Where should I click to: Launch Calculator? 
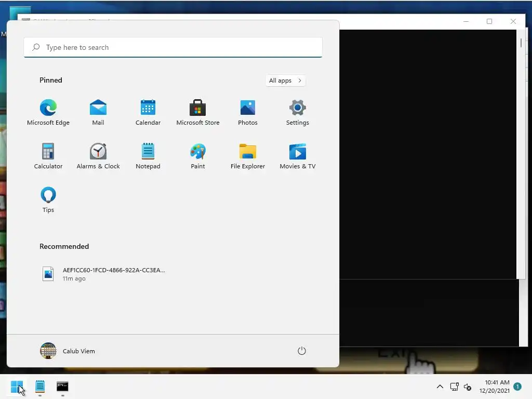point(48,156)
